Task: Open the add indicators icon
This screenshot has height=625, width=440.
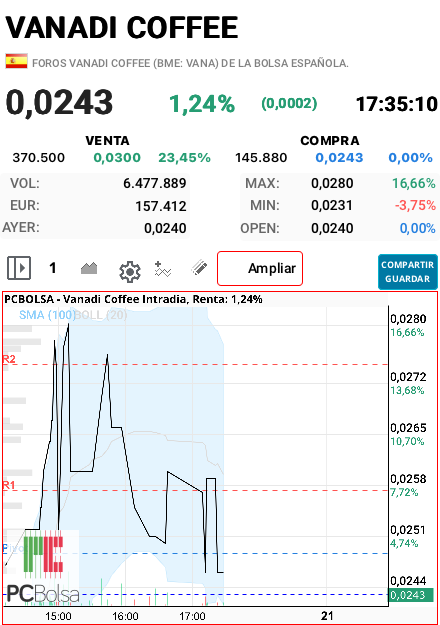Action: pos(163,269)
